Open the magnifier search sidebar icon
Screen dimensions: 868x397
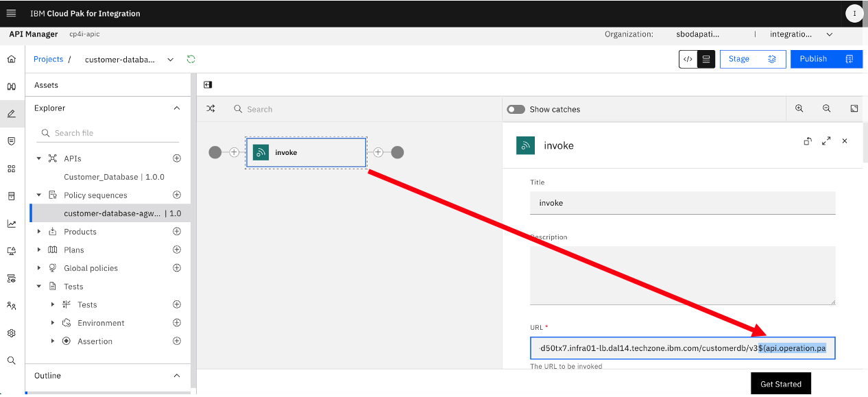11,361
